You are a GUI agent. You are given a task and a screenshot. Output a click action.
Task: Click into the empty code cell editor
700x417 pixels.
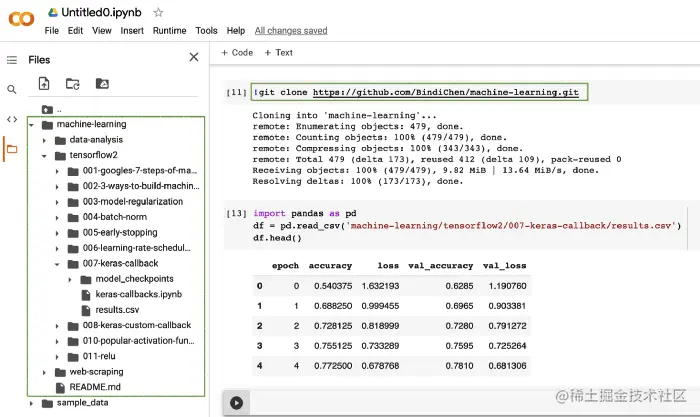[x=473, y=403]
